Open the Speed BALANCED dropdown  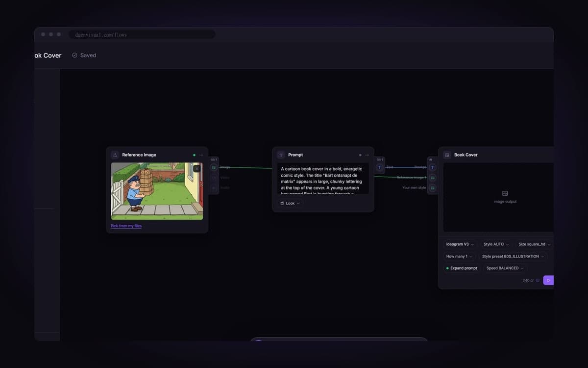click(x=505, y=268)
